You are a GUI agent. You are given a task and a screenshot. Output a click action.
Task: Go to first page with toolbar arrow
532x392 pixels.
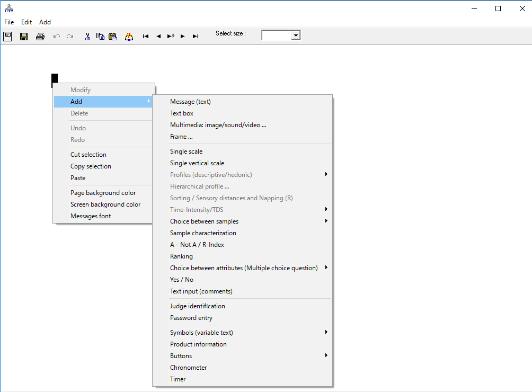pos(146,36)
